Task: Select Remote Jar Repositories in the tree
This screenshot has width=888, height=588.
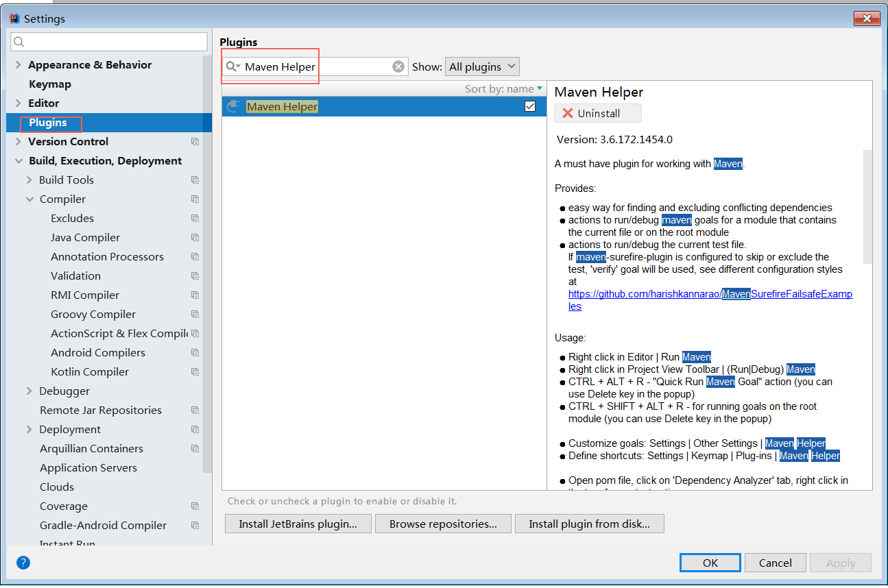Action: click(x=101, y=410)
